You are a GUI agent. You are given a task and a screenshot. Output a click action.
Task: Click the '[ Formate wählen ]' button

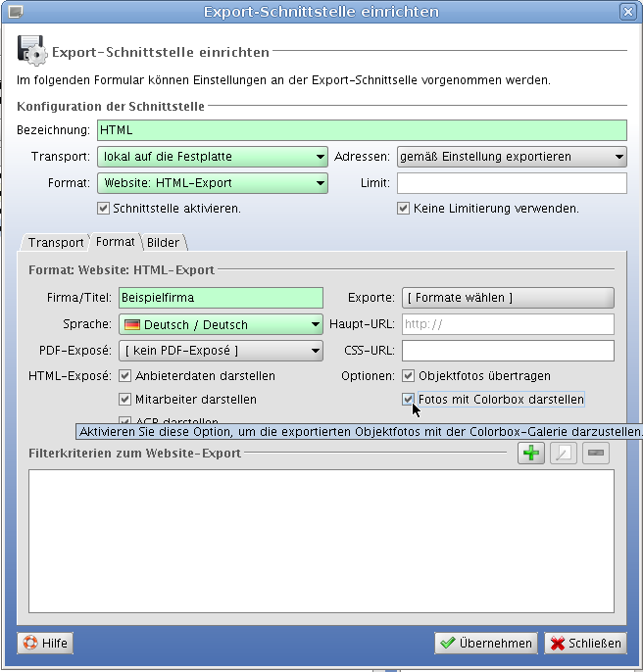click(508, 298)
